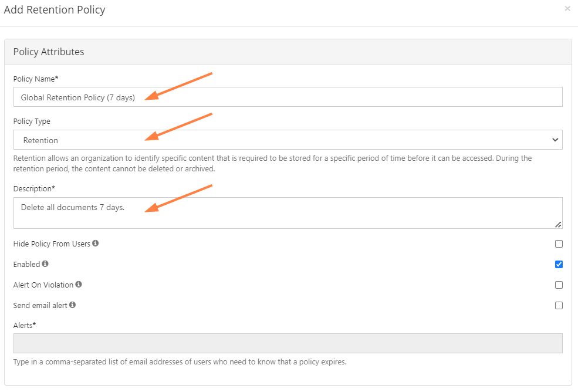Click the Hide Policy From Users label
Image resolution: width=578 pixels, height=392 pixels.
coord(52,244)
